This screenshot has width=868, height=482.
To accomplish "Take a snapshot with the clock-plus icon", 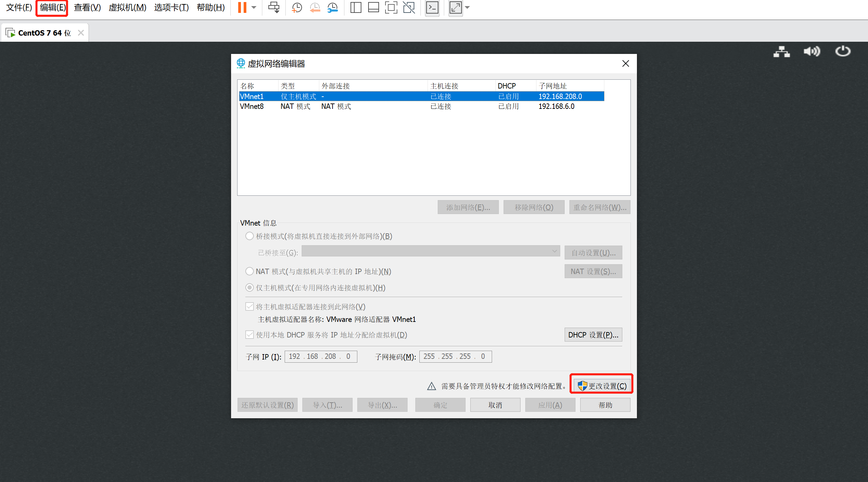I will 297,7.
